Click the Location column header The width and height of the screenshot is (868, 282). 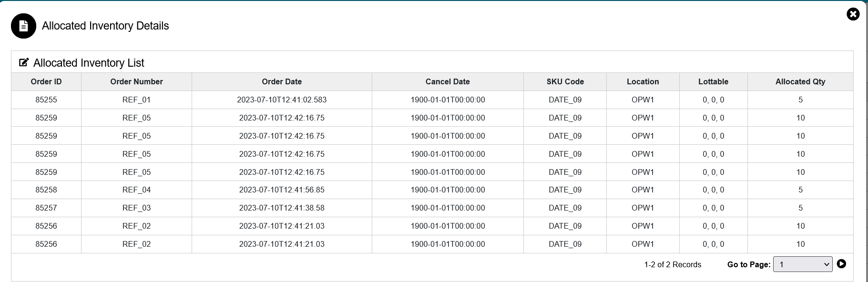pyautogui.click(x=643, y=81)
